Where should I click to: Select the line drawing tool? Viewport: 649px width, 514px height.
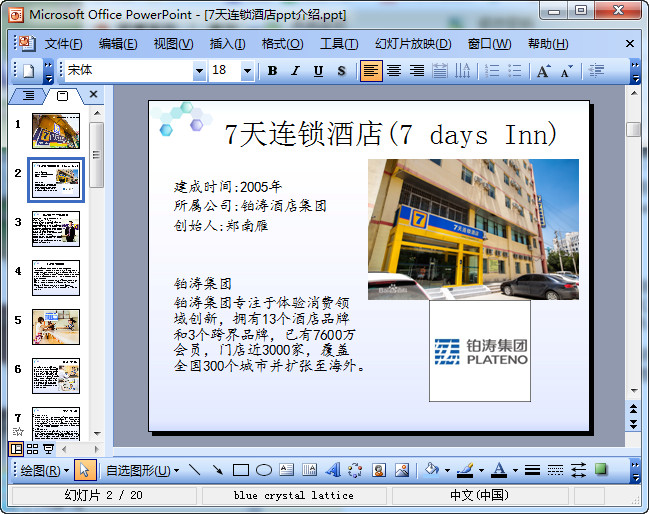(x=194, y=469)
